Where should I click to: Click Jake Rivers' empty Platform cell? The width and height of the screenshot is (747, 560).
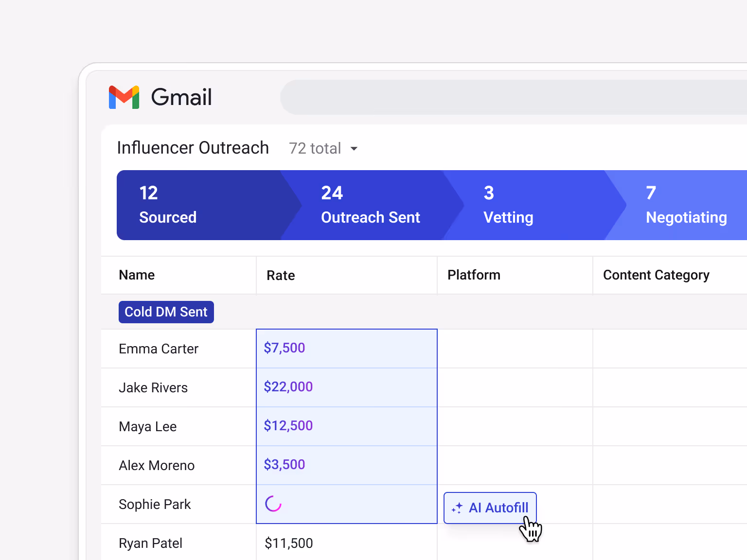(515, 387)
